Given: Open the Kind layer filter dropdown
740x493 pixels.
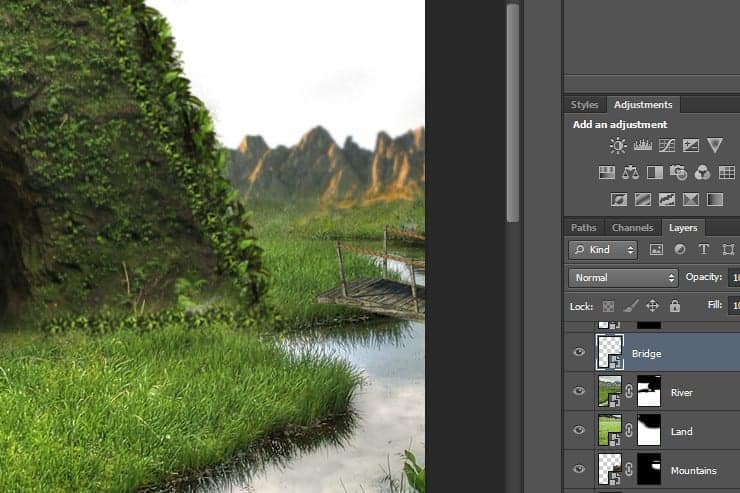Looking at the screenshot, I should 603,249.
